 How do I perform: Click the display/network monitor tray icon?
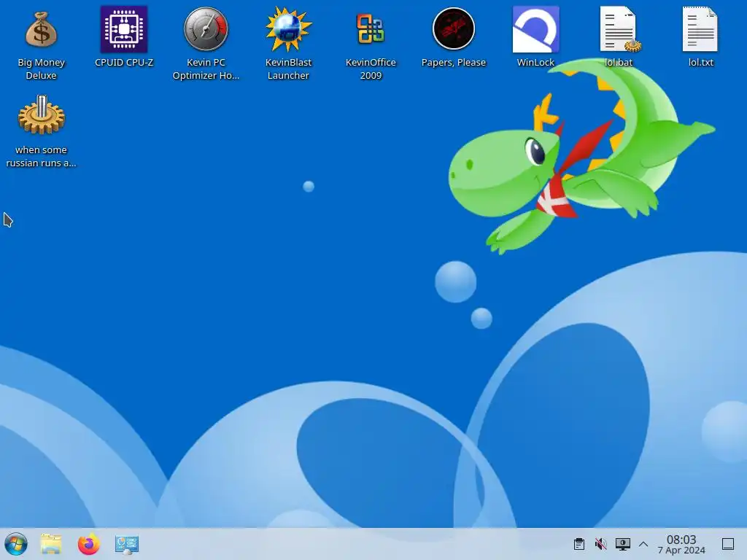(x=623, y=544)
